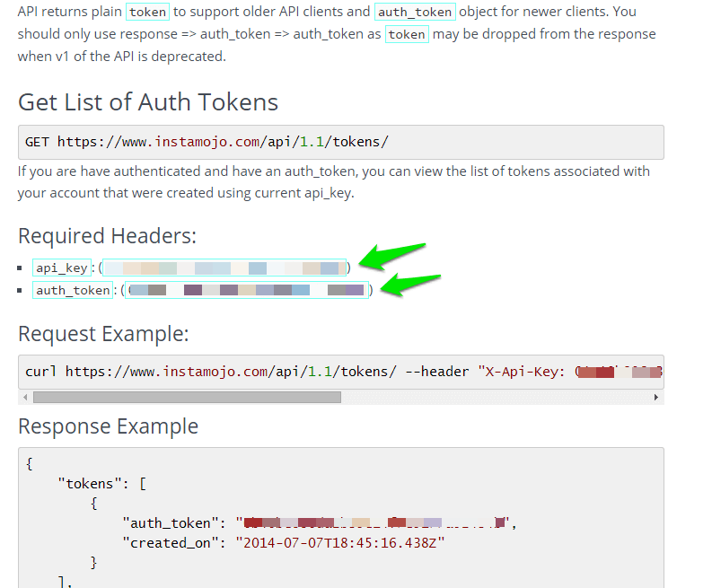Viewport: 712px width, 588px height.
Task: Click the paragraph starting 'If you are have authenticated'
Action: coord(334,182)
